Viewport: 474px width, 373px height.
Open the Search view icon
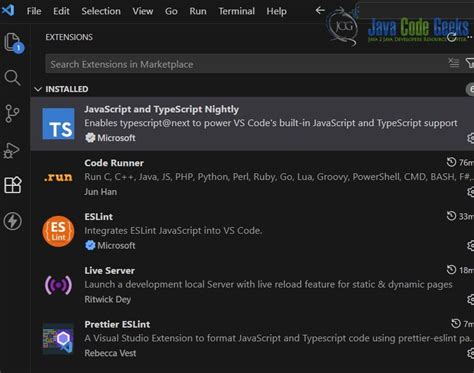[13, 78]
